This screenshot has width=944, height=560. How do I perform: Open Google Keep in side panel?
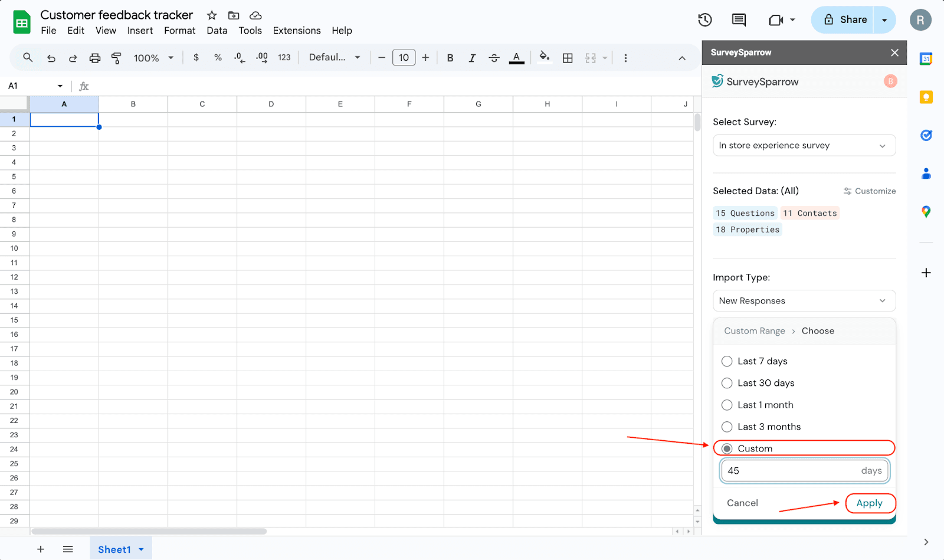[926, 97]
